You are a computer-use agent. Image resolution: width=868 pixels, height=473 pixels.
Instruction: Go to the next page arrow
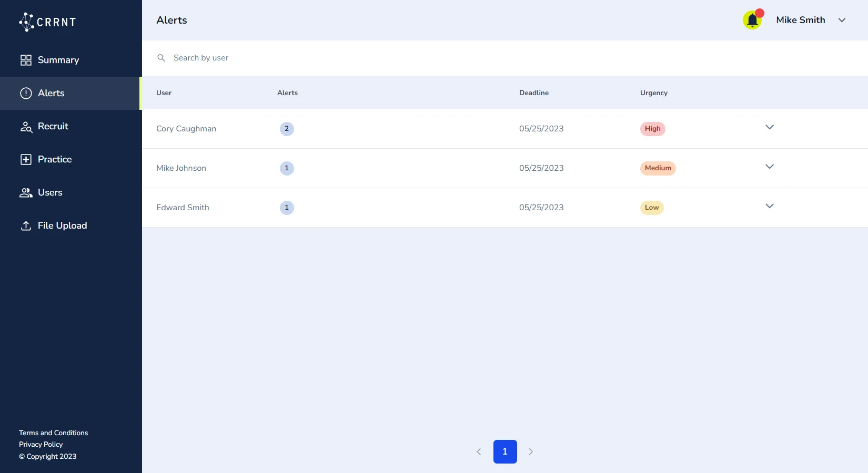pyautogui.click(x=531, y=451)
